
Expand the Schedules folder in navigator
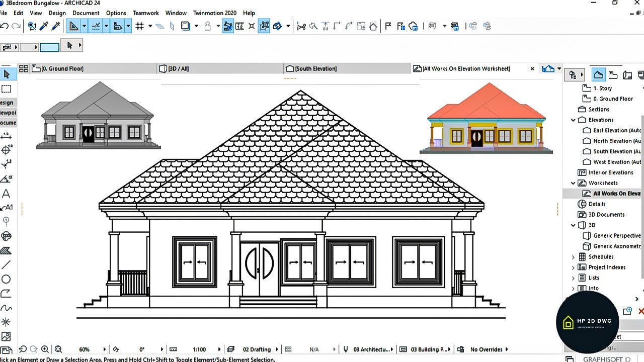pos(573,257)
